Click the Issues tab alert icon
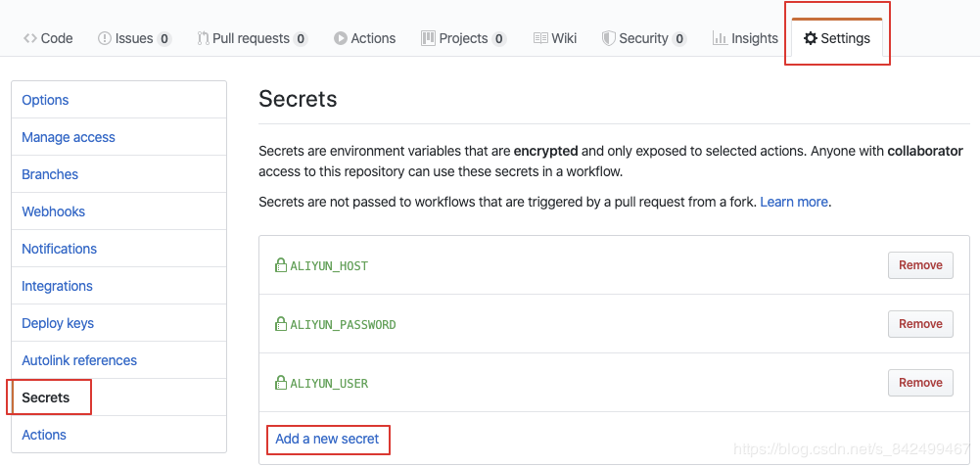The width and height of the screenshot is (980, 467). pyautogui.click(x=105, y=38)
